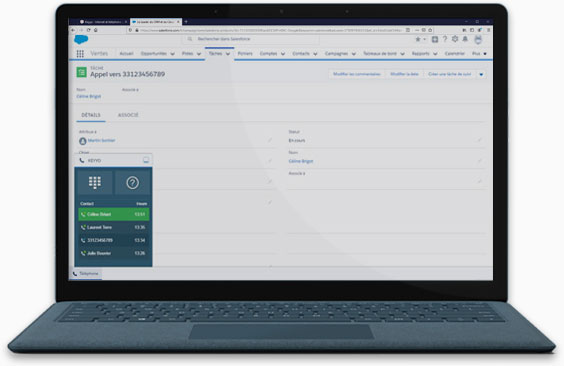Reload the page in browser
This screenshot has height=366, width=564.
coord(88,30)
